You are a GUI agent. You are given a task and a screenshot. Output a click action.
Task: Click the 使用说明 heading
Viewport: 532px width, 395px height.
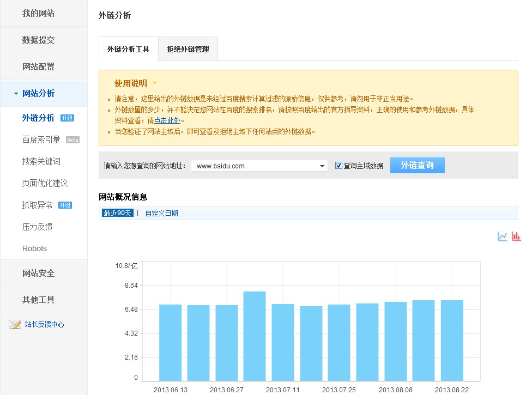coord(131,83)
